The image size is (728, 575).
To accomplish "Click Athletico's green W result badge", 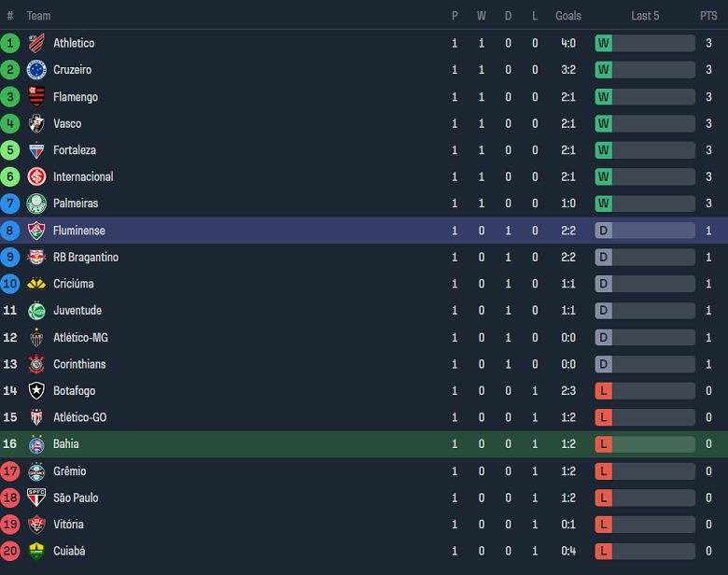I will click(x=603, y=43).
